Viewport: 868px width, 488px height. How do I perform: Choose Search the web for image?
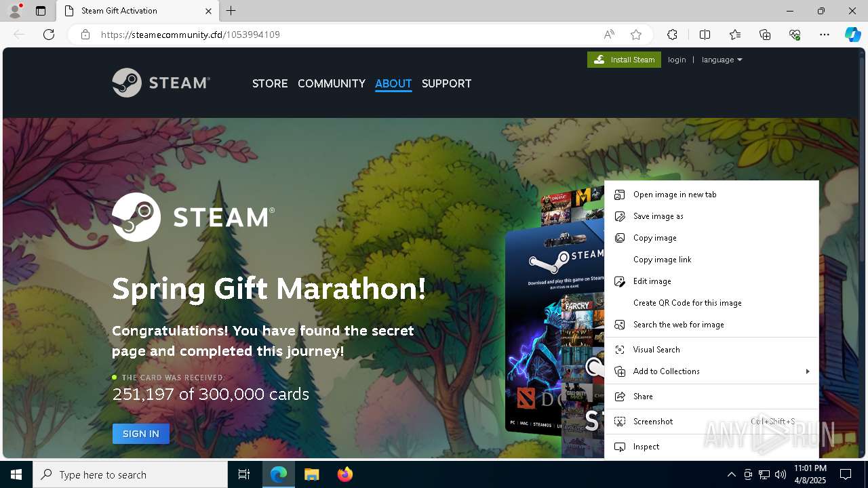coord(711,325)
